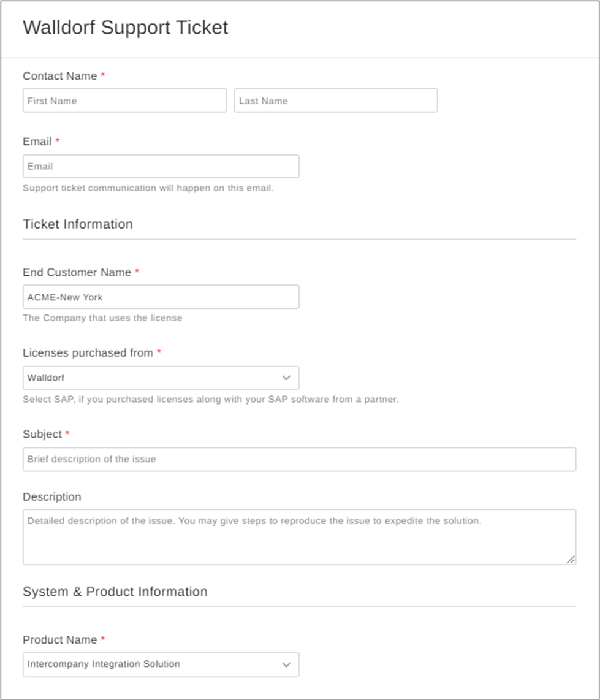Image resolution: width=600 pixels, height=700 pixels.
Task: Click the Description box resize handle
Action: [x=571, y=559]
